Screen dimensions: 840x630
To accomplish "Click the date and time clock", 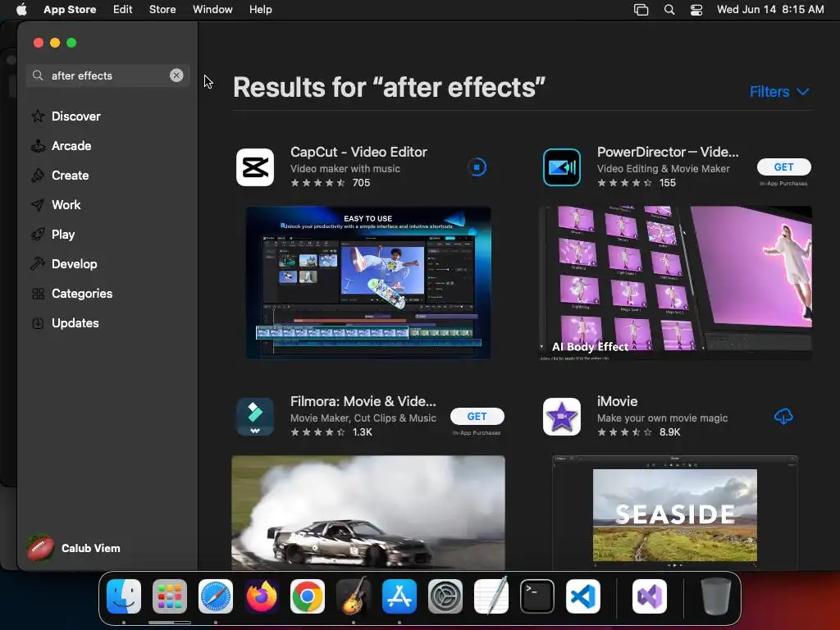I will 769,10.
